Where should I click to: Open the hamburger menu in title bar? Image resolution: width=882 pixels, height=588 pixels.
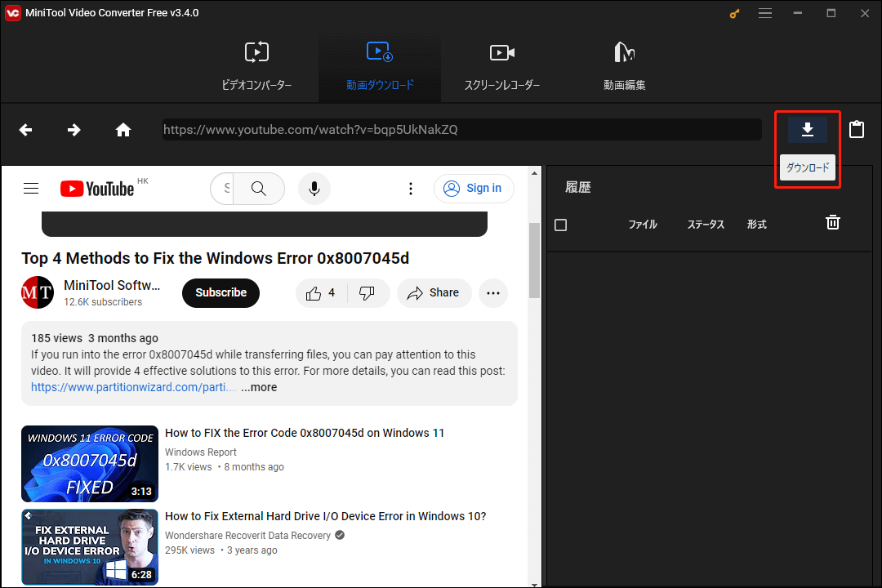click(x=765, y=13)
